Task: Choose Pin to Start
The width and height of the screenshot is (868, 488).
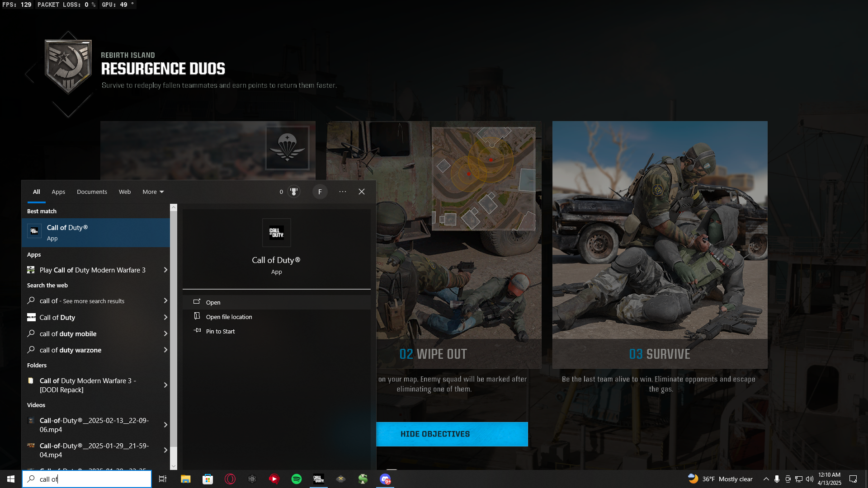Action: coord(277,331)
